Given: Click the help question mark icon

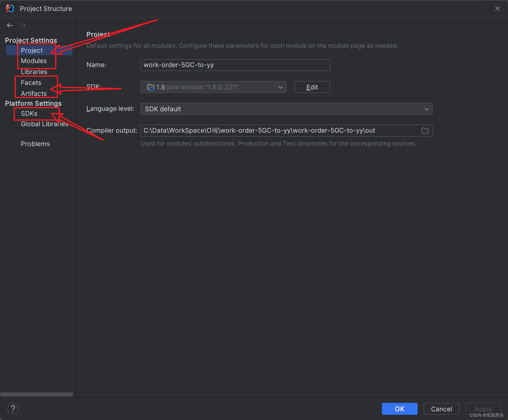Looking at the screenshot, I should click(x=13, y=409).
